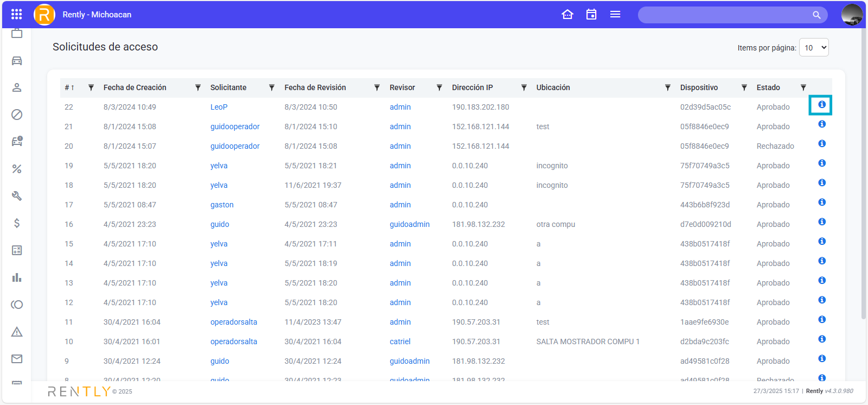The height and width of the screenshot is (405, 868).
Task: Open filter for Solicitante column
Action: [x=272, y=87]
